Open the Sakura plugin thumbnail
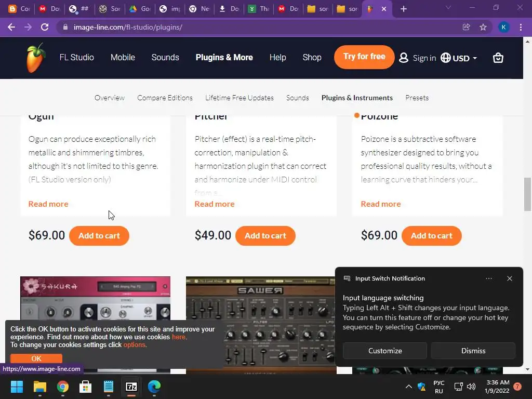The image size is (532, 399). [x=96, y=298]
